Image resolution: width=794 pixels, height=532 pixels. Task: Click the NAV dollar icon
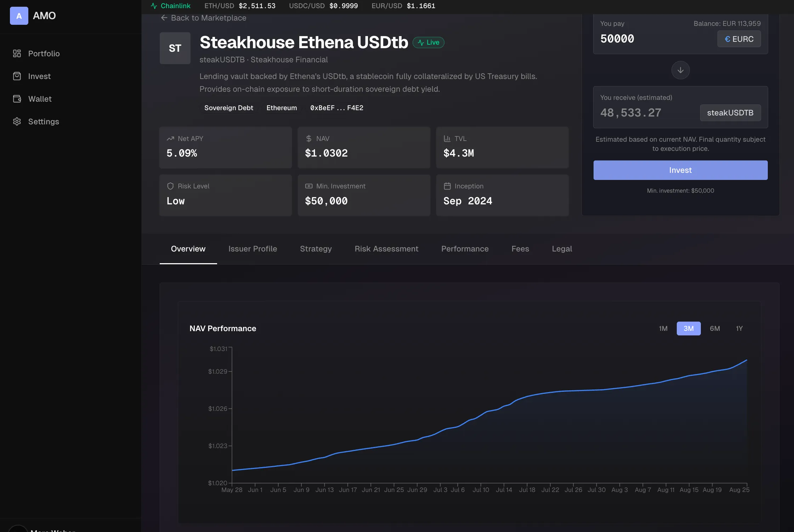(x=309, y=138)
